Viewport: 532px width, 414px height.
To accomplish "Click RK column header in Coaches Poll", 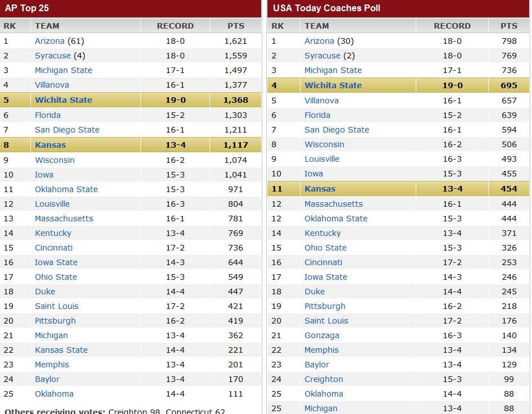I will coord(278,26).
